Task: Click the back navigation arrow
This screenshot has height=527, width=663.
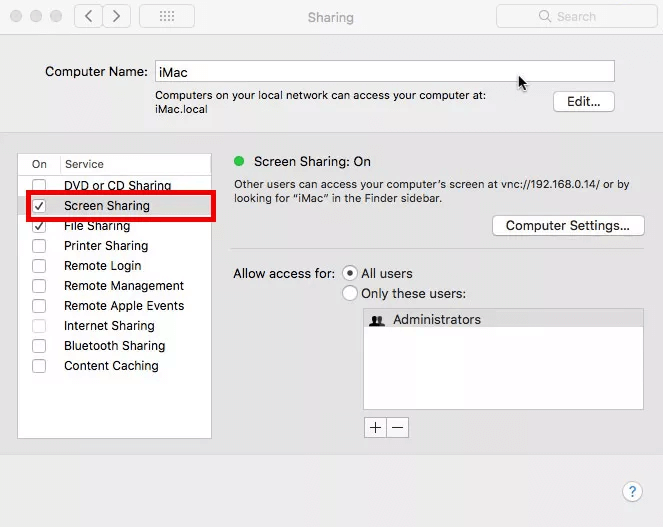Action: point(90,16)
